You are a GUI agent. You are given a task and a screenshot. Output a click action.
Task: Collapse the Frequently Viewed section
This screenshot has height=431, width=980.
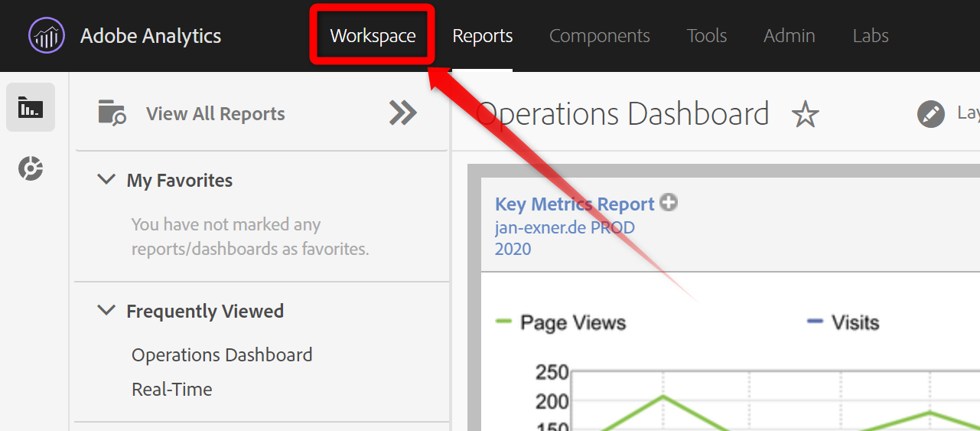[x=106, y=311]
